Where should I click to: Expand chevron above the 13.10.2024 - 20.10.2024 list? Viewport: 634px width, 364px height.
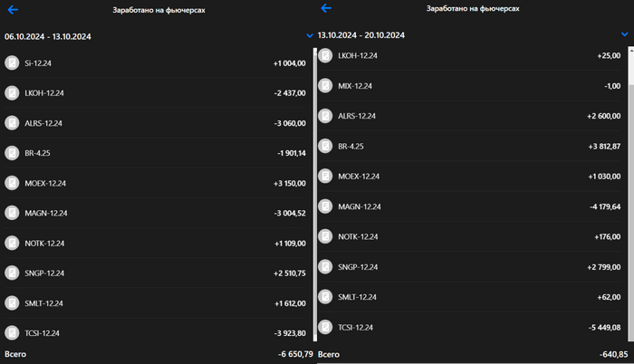[x=624, y=34]
